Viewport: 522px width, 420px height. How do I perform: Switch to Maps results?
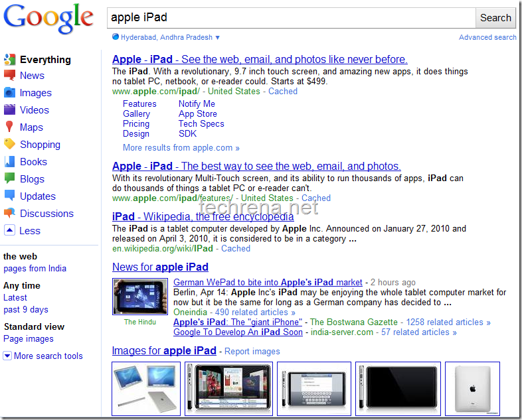(x=31, y=127)
